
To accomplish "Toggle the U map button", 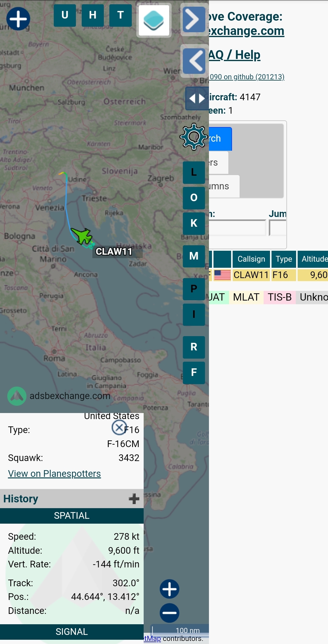I will click(x=65, y=15).
